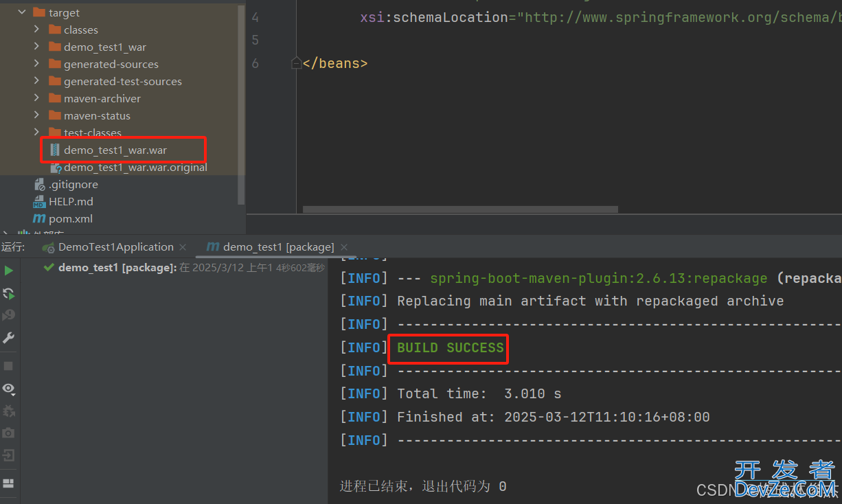Click the dimmed rerun icon above the wrench
This screenshot has height=504, width=842.
point(8,315)
